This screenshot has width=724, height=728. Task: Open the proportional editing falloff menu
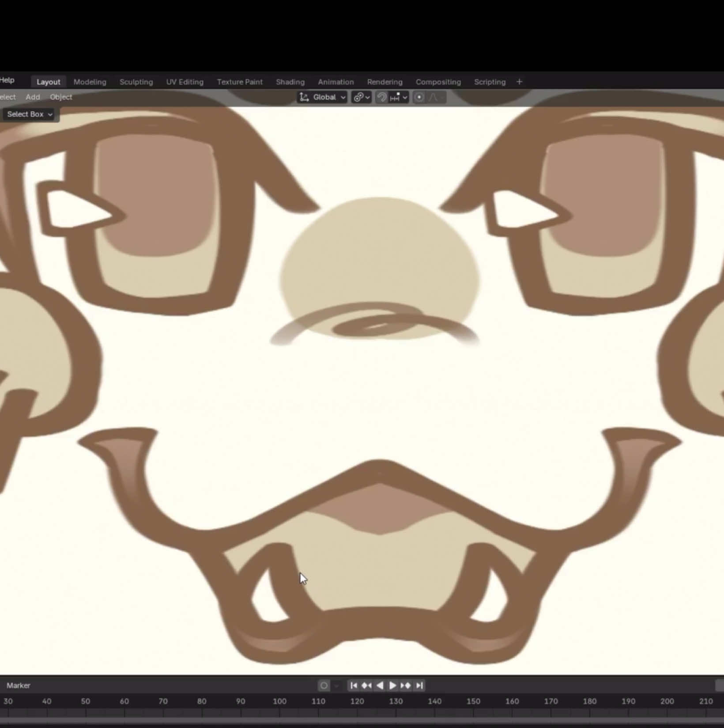tap(436, 97)
